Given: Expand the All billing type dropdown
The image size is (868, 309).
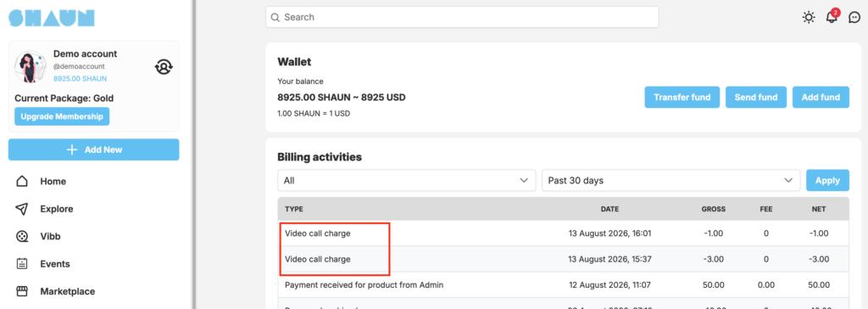Looking at the screenshot, I should click(x=407, y=180).
